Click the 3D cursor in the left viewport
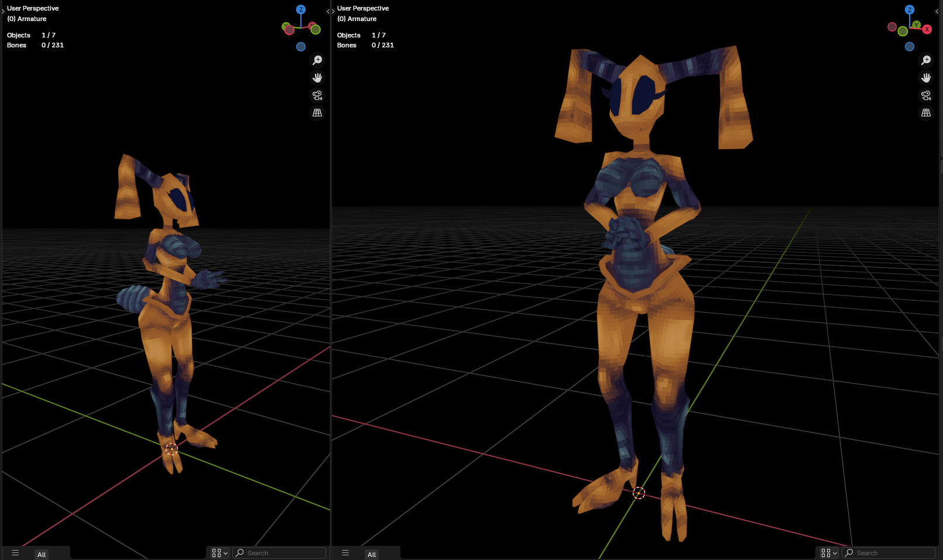 pos(172,449)
